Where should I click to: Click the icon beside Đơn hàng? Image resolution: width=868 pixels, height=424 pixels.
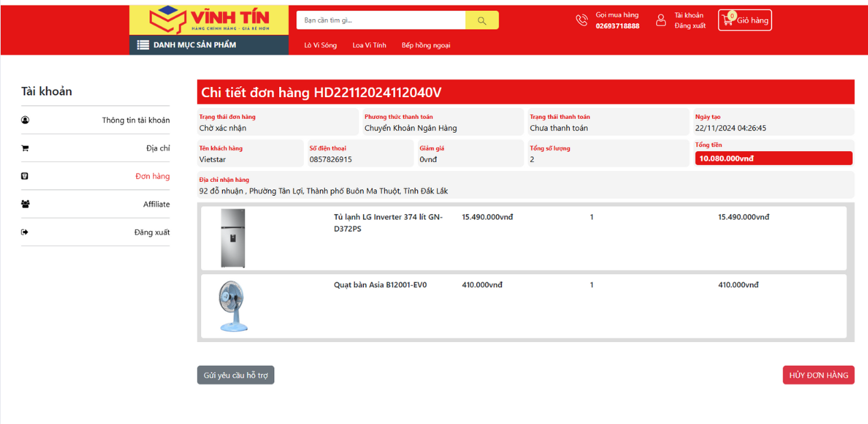[25, 176]
